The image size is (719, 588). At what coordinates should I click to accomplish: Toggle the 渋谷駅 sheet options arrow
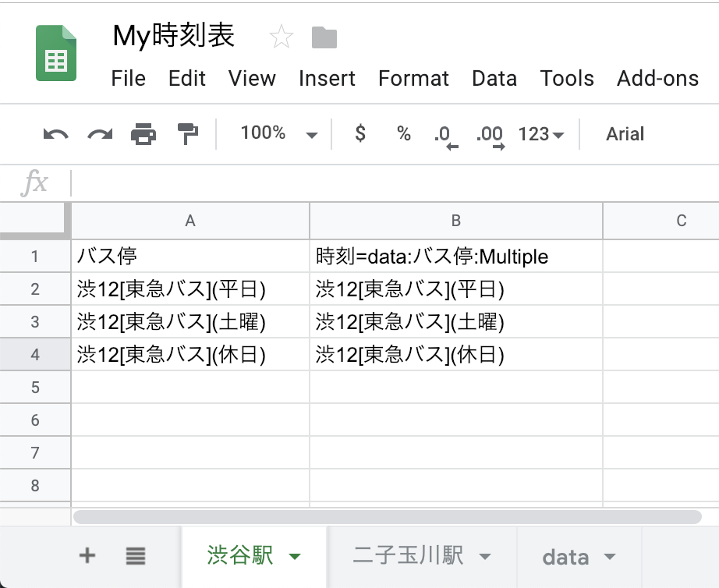tap(295, 557)
